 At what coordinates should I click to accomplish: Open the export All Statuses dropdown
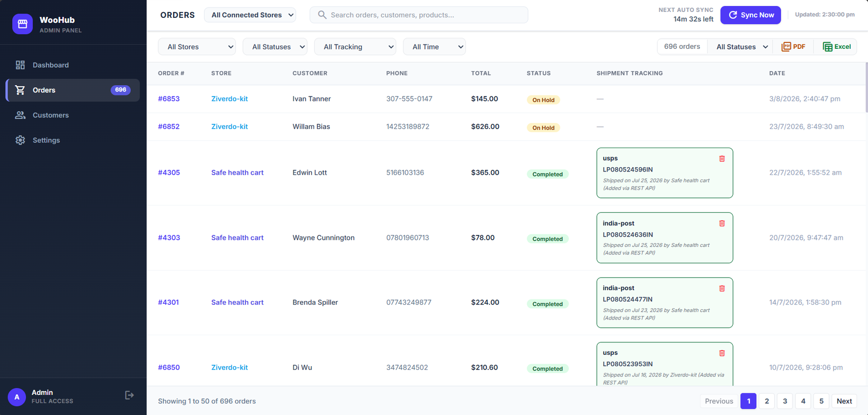[742, 47]
